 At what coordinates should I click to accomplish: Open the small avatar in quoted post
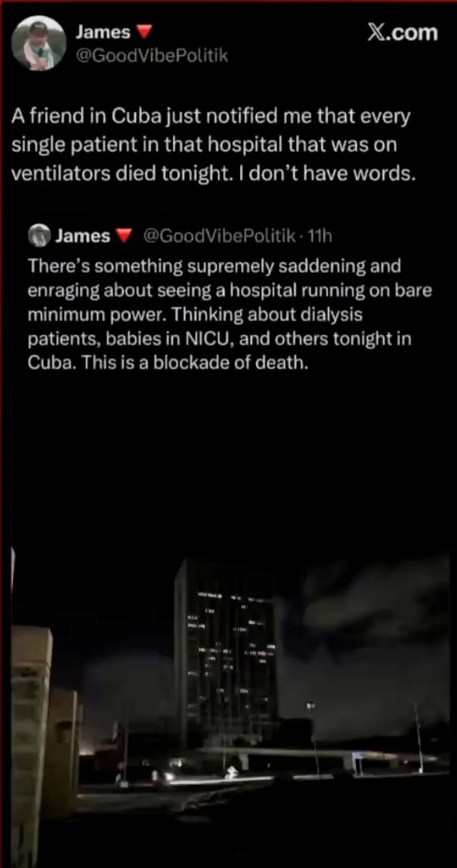point(39,235)
